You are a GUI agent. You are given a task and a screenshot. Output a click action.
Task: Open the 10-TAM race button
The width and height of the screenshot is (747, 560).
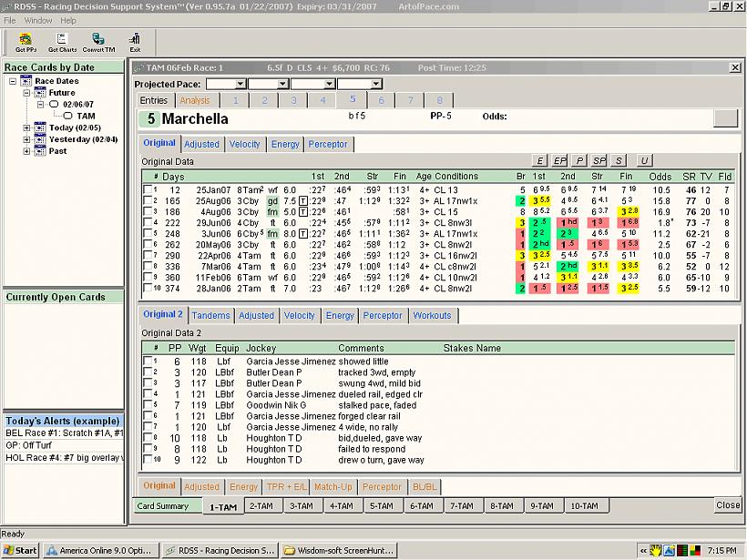(584, 505)
